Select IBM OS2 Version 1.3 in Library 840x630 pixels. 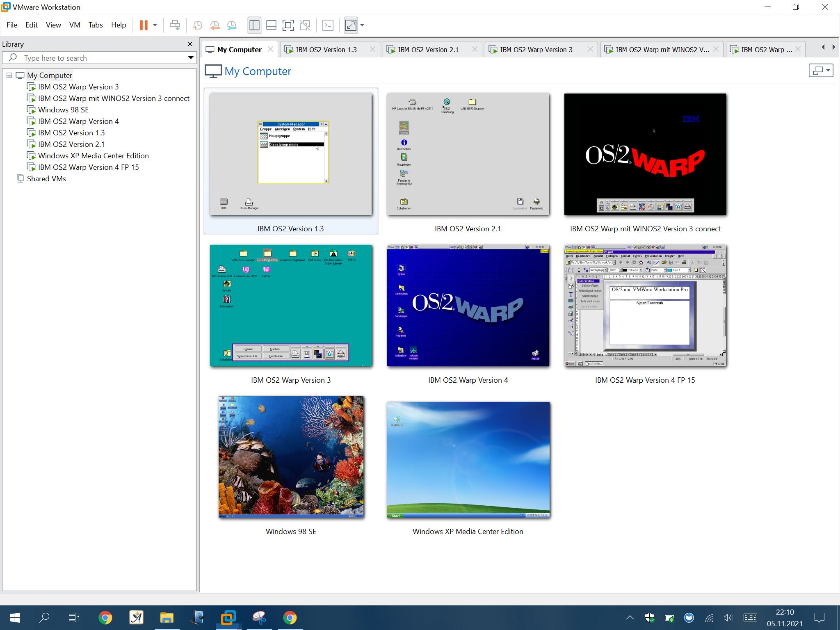coord(71,133)
